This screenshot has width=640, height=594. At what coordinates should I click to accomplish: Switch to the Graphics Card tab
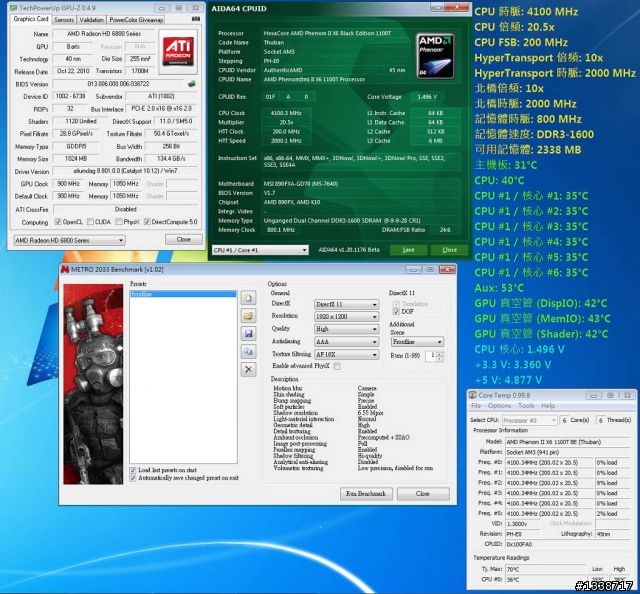pyautogui.click(x=31, y=19)
